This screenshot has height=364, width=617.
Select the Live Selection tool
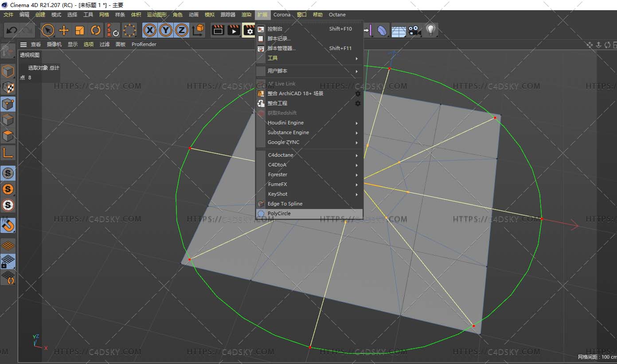pos(48,30)
